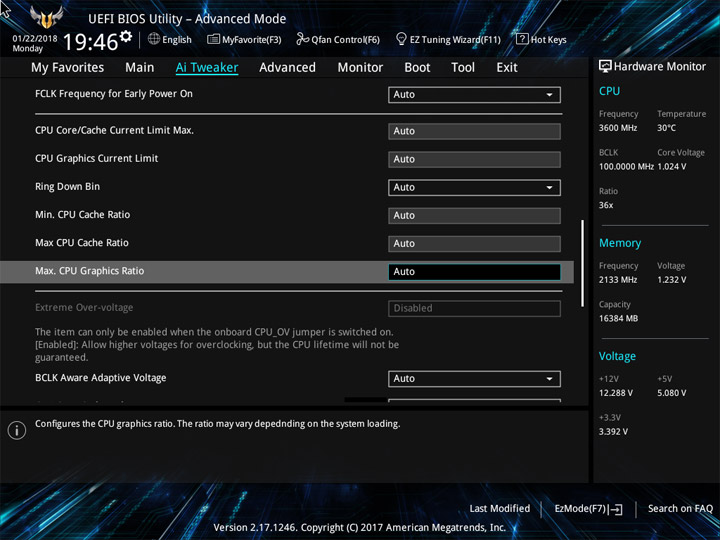Click the 2133 MHz memory frequency value
This screenshot has width=720, height=540.
(618, 280)
